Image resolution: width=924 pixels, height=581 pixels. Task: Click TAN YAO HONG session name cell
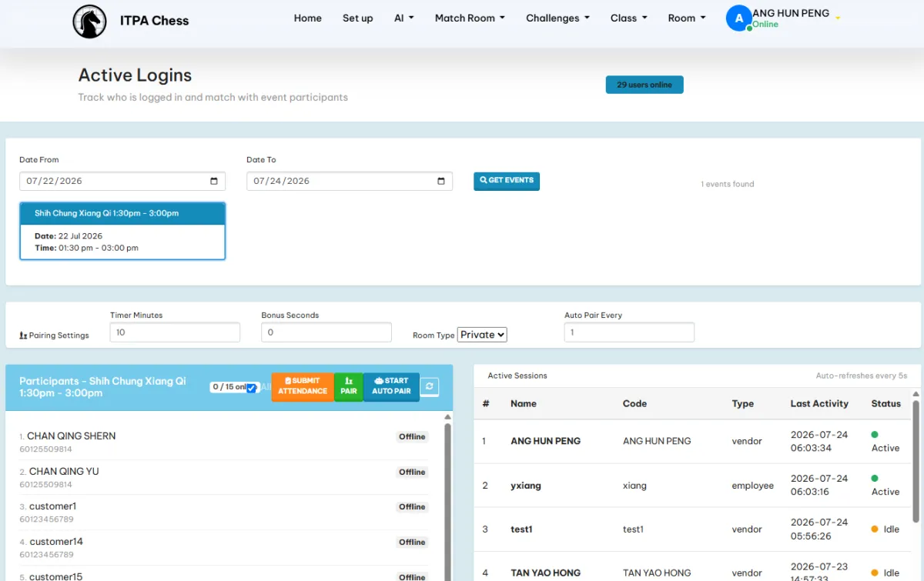click(545, 573)
